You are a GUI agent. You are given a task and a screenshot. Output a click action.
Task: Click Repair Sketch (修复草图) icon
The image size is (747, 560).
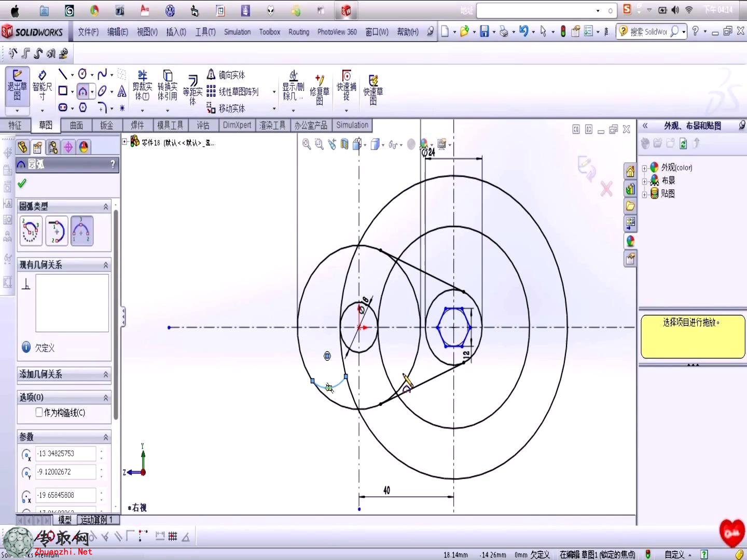320,89
